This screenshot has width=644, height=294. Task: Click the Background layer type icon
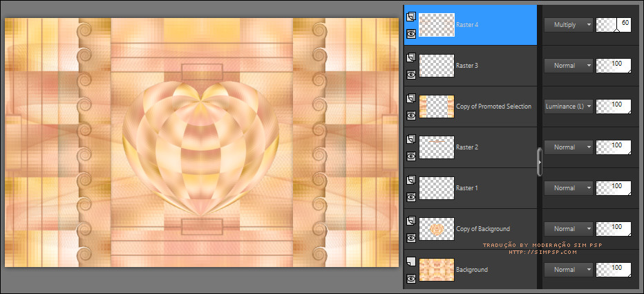(x=411, y=262)
